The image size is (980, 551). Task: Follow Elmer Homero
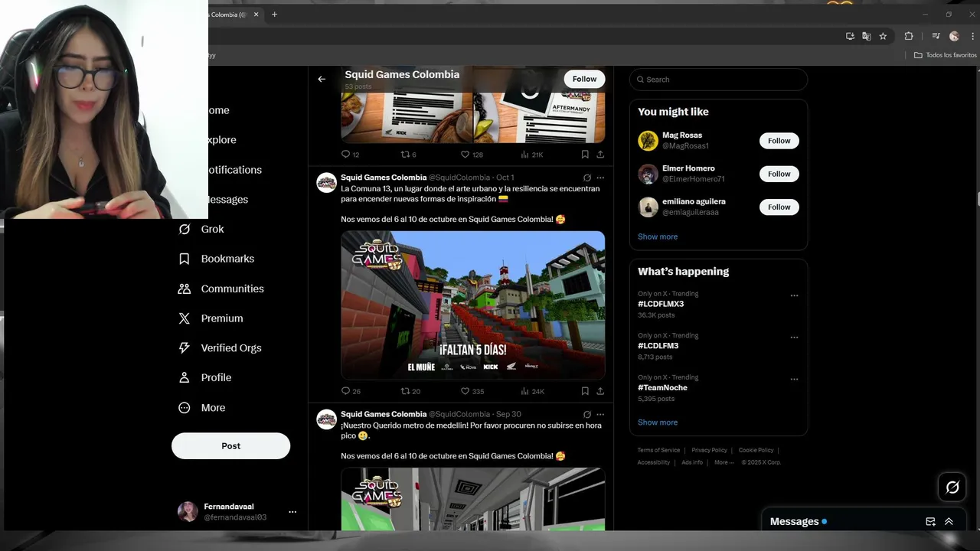(779, 174)
